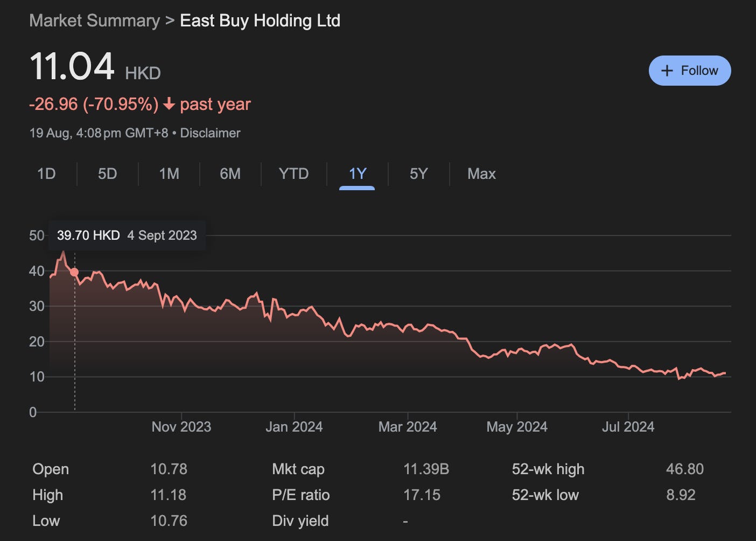Image resolution: width=756 pixels, height=541 pixels.
Task: Click the past year text
Action: coord(215,104)
